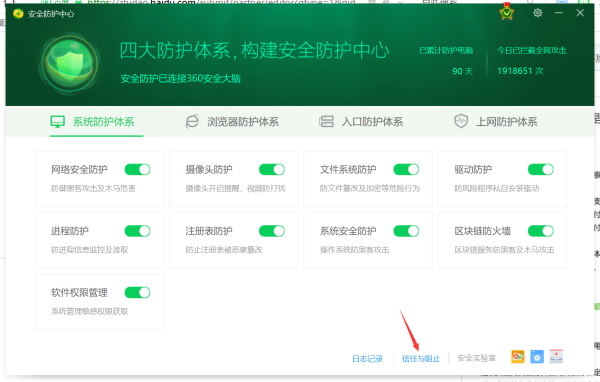
Task: Disable 区块链防火墙 toggle
Action: (540, 231)
